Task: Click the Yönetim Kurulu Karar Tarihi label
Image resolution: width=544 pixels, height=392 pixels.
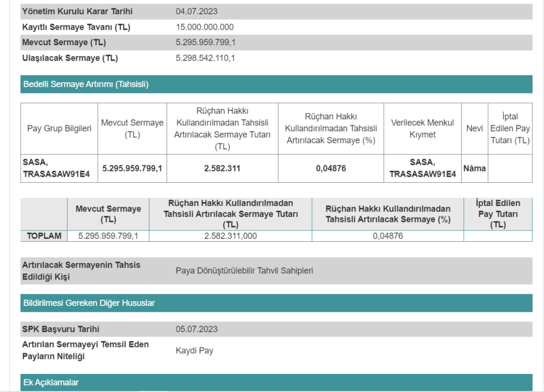Action: pyautogui.click(x=77, y=11)
